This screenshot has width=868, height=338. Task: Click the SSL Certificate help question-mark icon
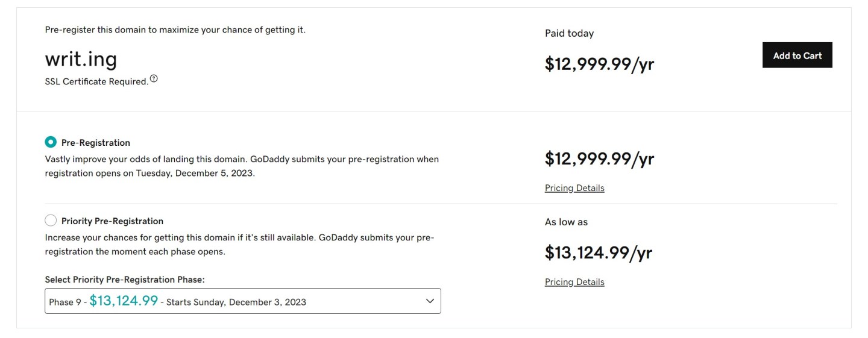pos(154,79)
